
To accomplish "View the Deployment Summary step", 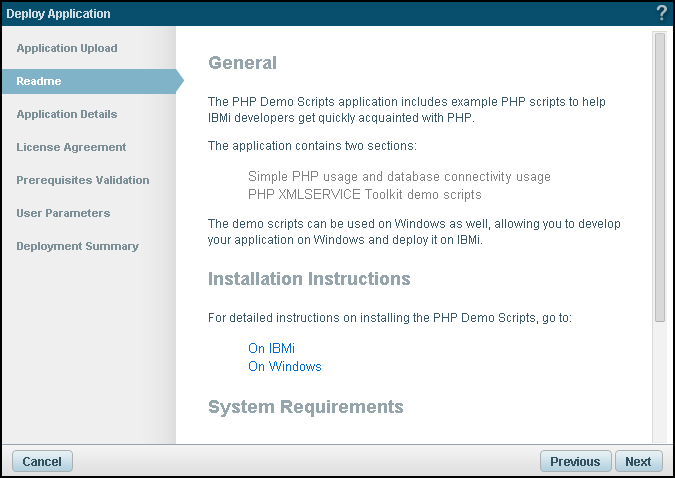I will pyautogui.click(x=77, y=246).
